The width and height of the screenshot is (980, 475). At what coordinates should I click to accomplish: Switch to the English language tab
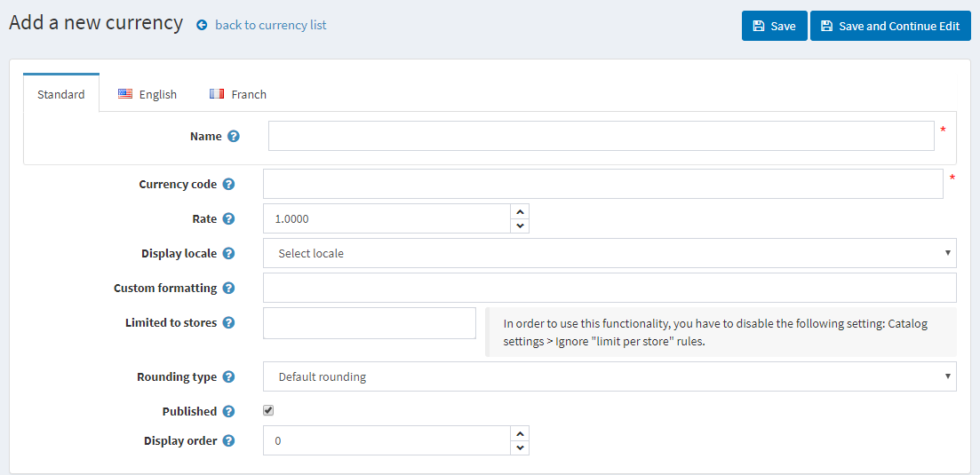(x=147, y=94)
